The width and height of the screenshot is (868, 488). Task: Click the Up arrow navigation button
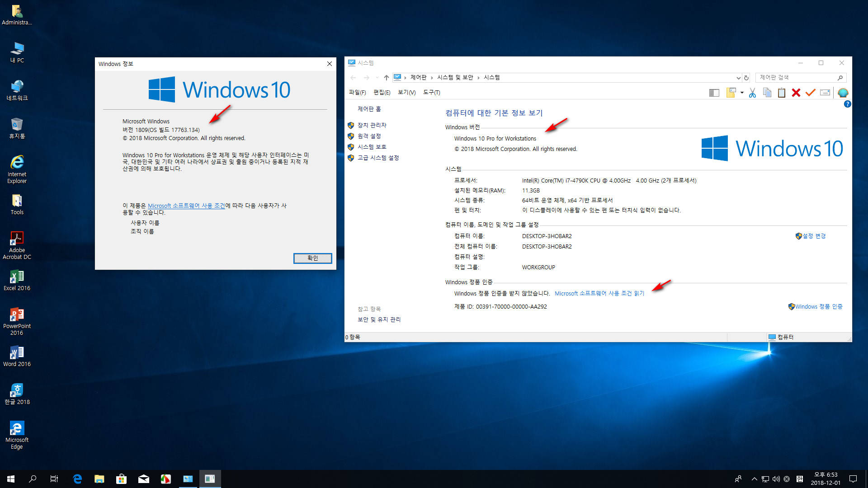[387, 78]
